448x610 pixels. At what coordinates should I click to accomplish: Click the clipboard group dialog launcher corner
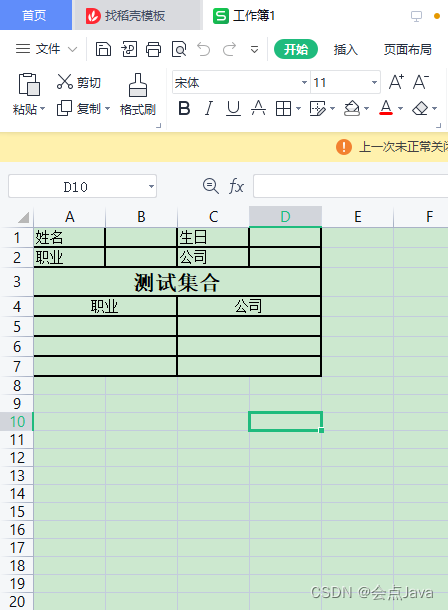click(x=158, y=125)
